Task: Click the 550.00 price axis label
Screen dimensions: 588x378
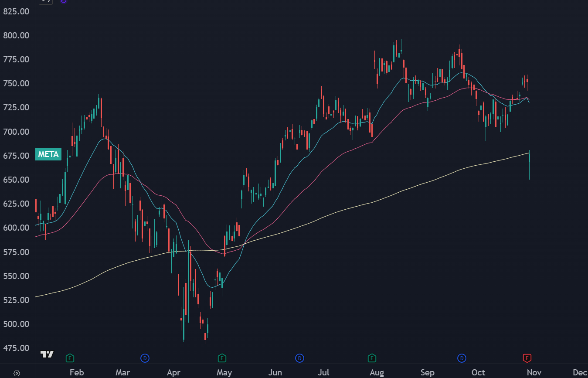Action: 16,276
